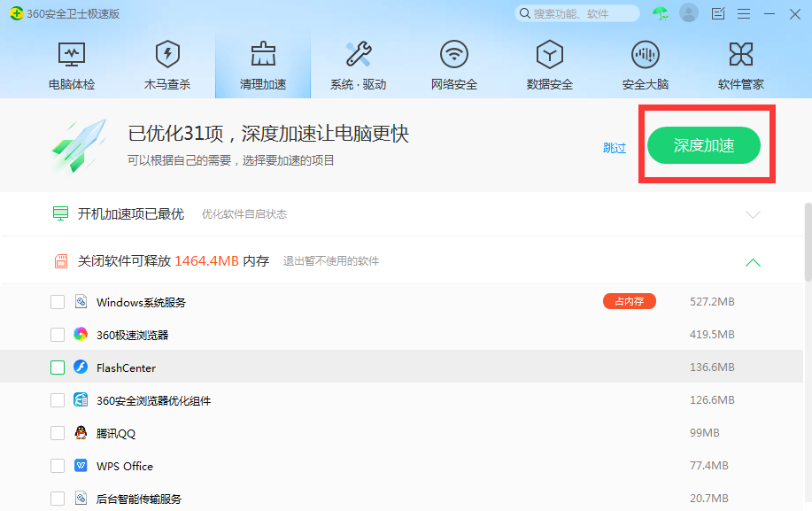Select the 腾讯QQ checkbox
The image size is (812, 511).
(x=58, y=433)
